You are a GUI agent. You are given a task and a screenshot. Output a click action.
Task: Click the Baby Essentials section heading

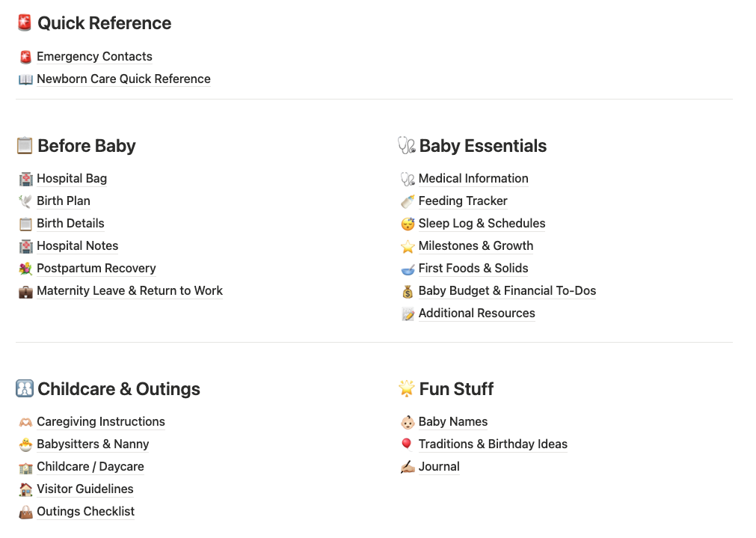483,146
